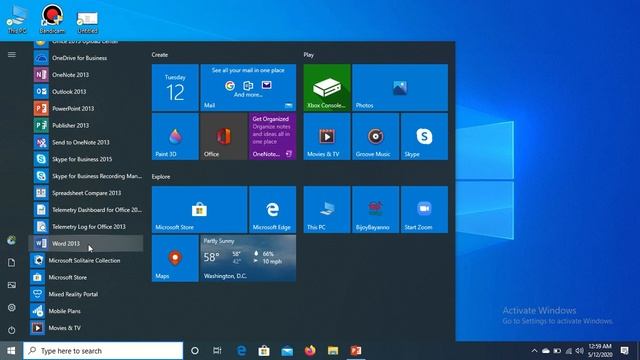Open the Action Center notifications icon
The image size is (640, 360).
coord(624,351)
